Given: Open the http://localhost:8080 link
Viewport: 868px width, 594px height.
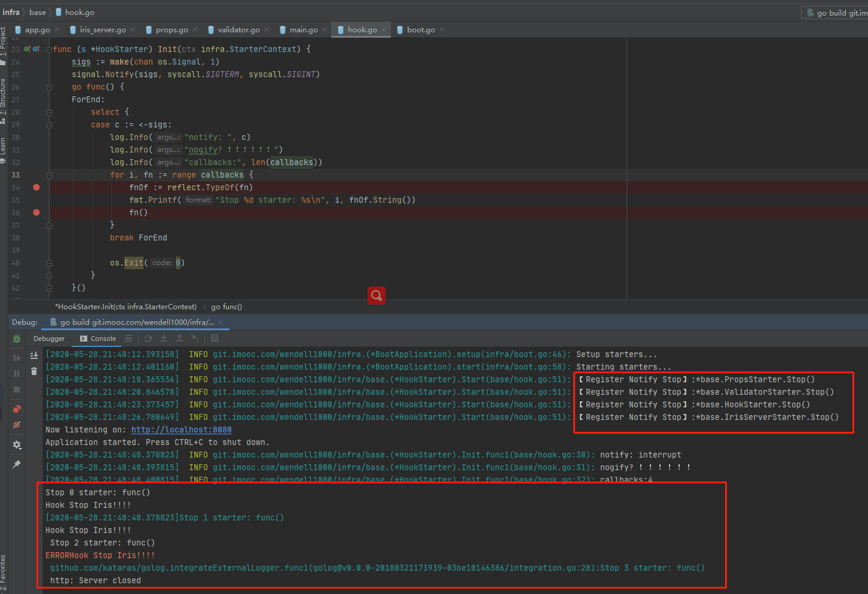Looking at the screenshot, I should [x=181, y=429].
